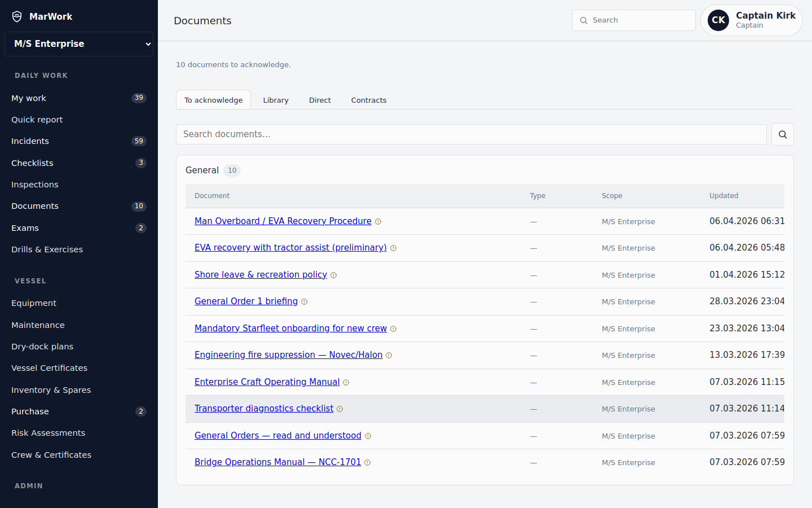The image size is (812, 508).
Task: Open Vessel Certificates in sidebar
Action: point(79,368)
